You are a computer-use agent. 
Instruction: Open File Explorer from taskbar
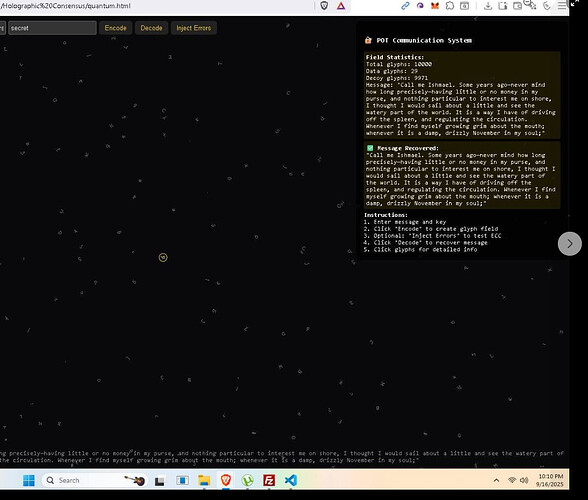(204, 480)
